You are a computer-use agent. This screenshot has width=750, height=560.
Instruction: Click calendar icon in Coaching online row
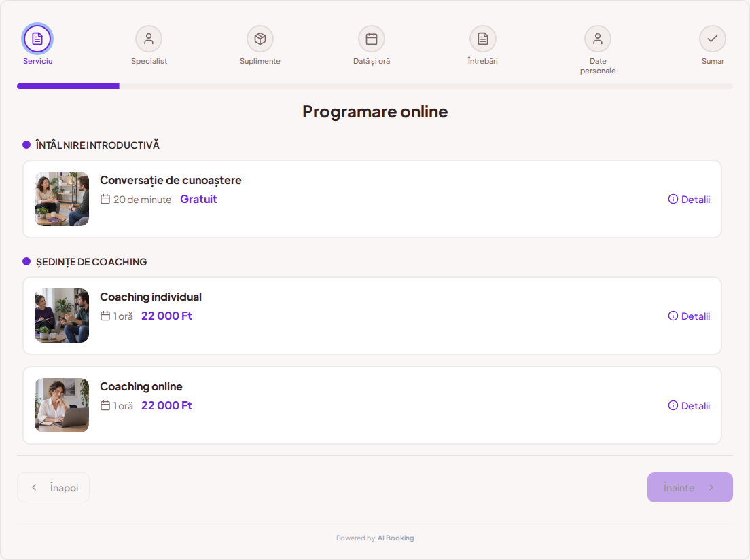[x=105, y=406]
